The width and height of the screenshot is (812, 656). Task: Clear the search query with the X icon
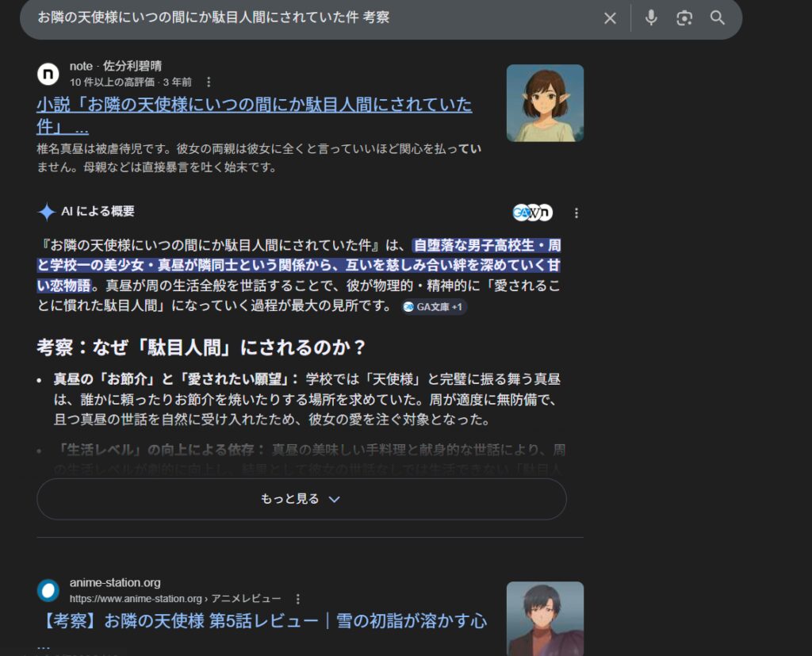(610, 18)
